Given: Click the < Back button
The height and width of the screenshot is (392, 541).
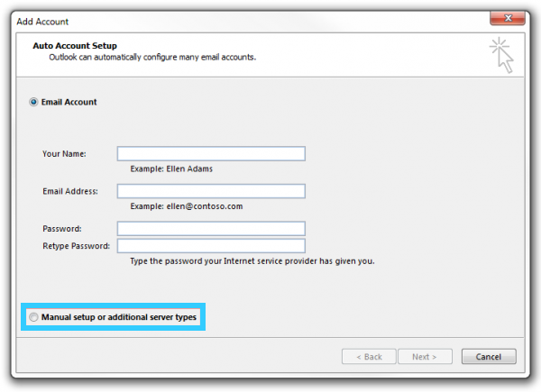Looking at the screenshot, I should 369,357.
